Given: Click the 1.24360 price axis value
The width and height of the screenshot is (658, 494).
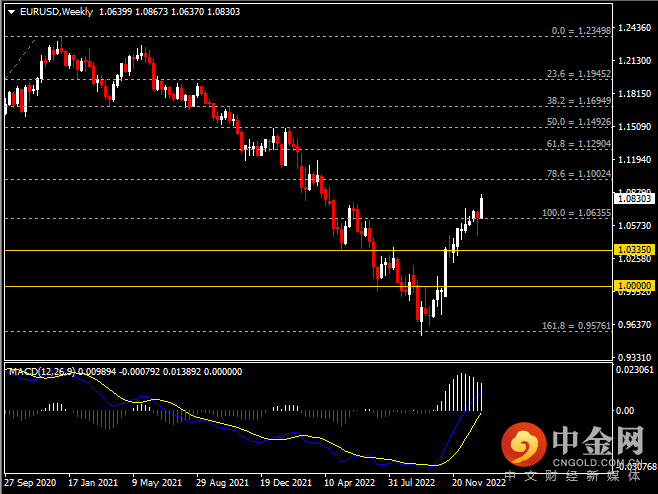Looking at the screenshot, I should click(x=634, y=28).
